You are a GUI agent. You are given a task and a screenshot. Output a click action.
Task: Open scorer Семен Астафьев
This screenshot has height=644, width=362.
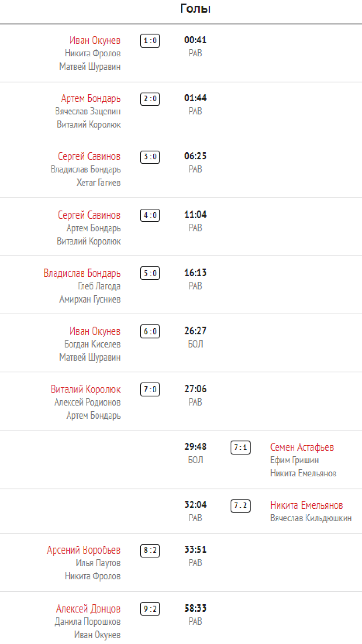click(302, 448)
